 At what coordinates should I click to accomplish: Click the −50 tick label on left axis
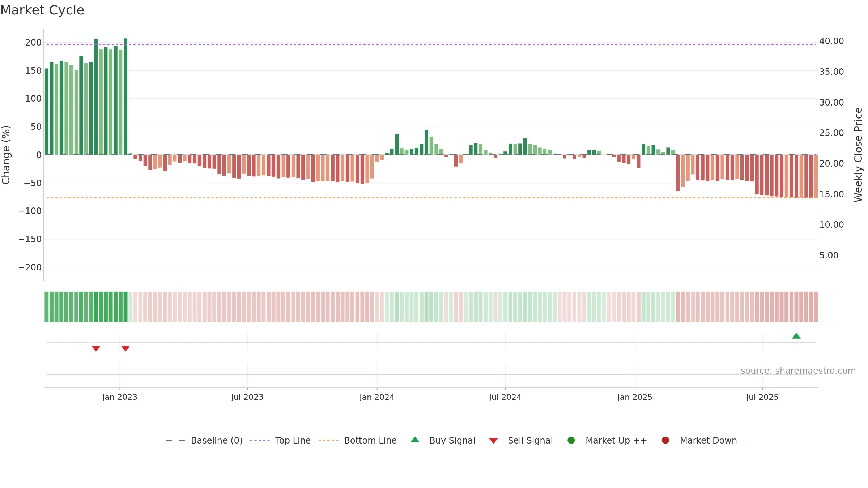(x=33, y=183)
